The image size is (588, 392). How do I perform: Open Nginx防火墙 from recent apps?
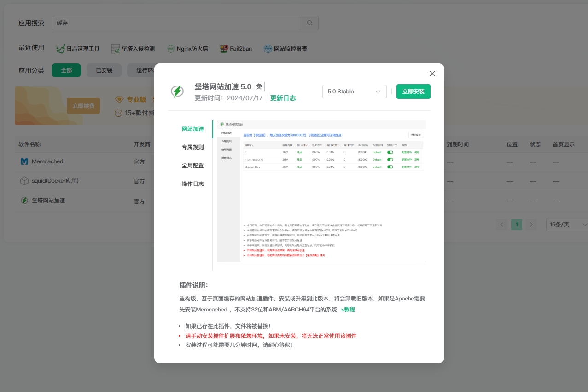click(187, 49)
